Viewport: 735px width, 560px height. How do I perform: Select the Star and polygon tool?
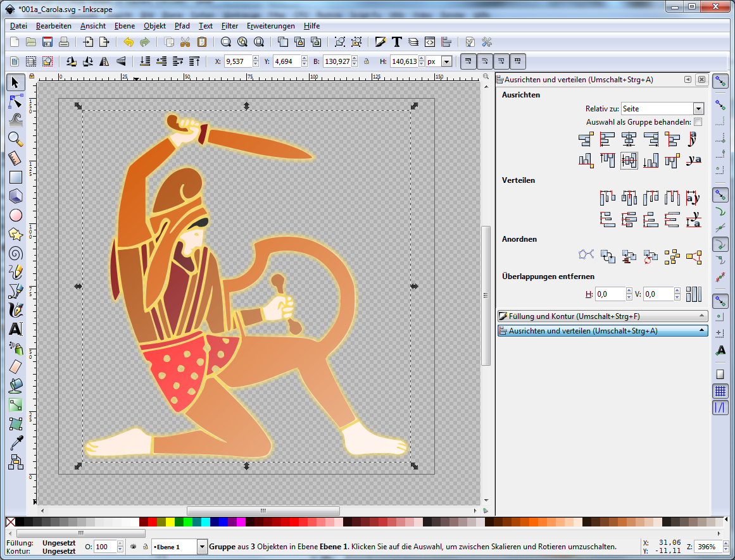coord(16,234)
